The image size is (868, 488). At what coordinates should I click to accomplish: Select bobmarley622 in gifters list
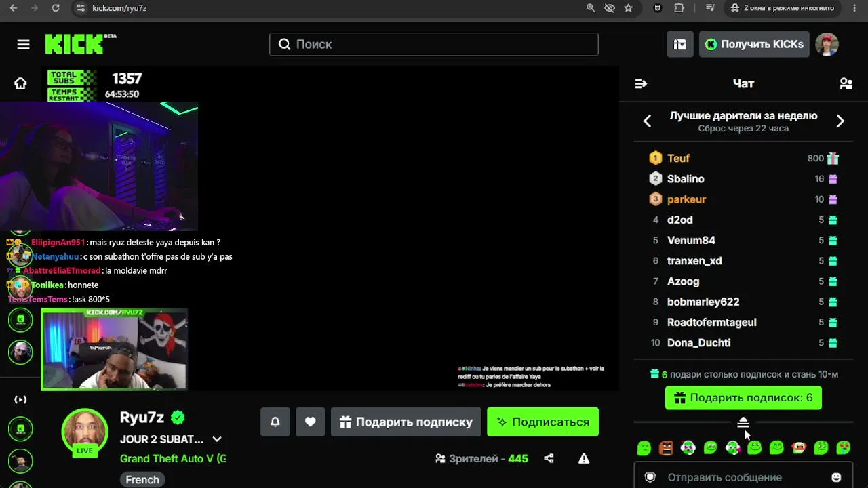click(703, 302)
